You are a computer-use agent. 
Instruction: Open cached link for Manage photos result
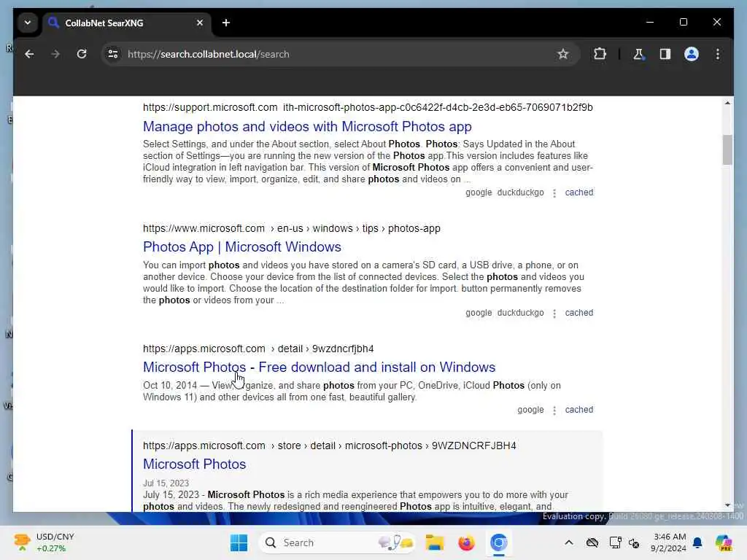click(578, 192)
